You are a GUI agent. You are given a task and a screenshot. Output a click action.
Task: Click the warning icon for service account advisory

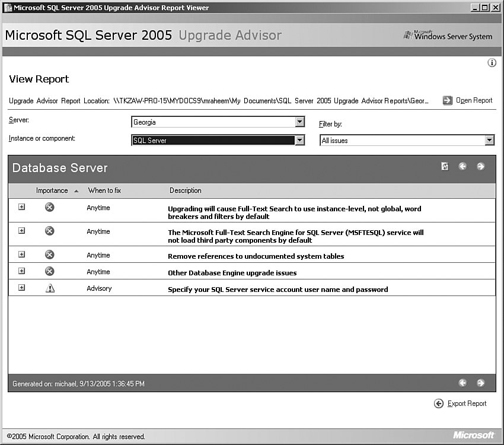click(x=50, y=288)
